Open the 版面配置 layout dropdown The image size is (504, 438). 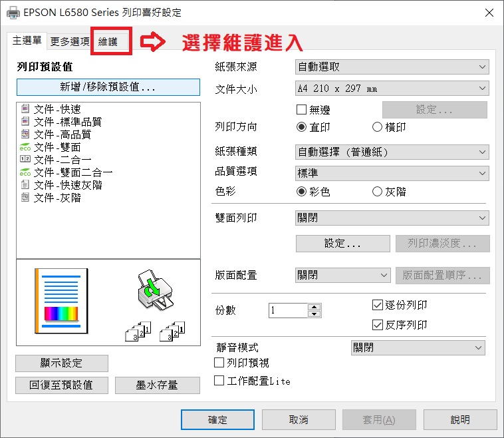click(343, 275)
